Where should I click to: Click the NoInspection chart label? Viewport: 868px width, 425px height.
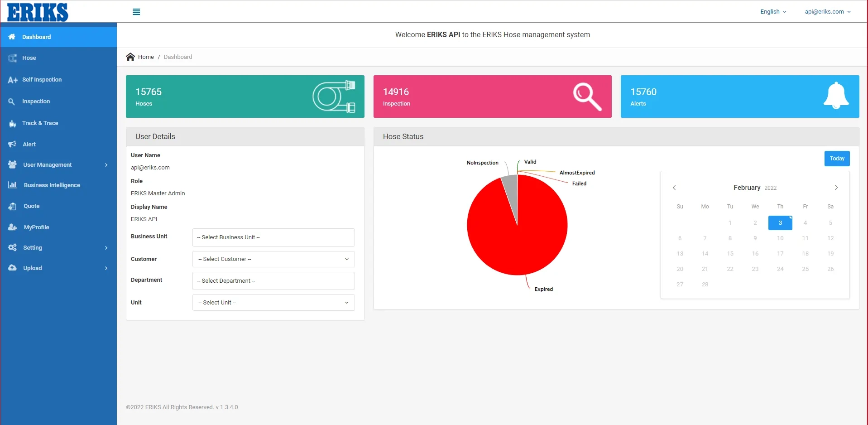483,163
